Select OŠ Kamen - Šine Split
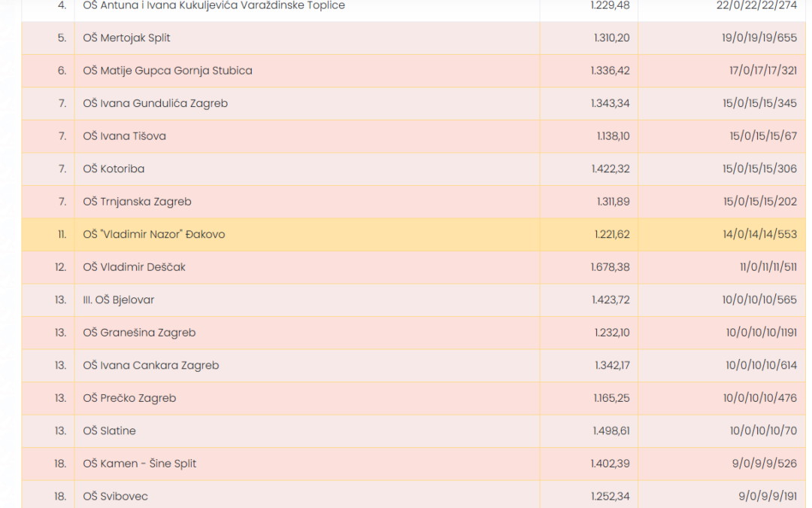Screen dimensions: 812x508 pyautogui.click(x=139, y=464)
